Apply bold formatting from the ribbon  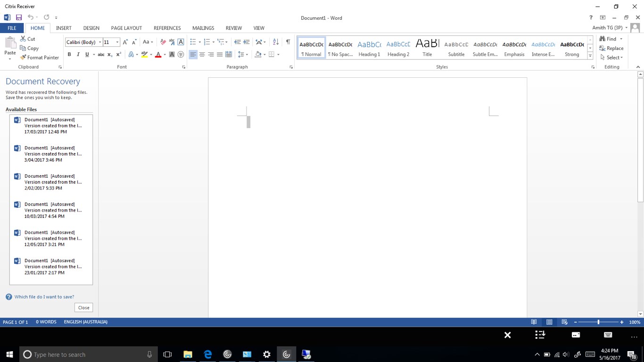tap(69, 54)
